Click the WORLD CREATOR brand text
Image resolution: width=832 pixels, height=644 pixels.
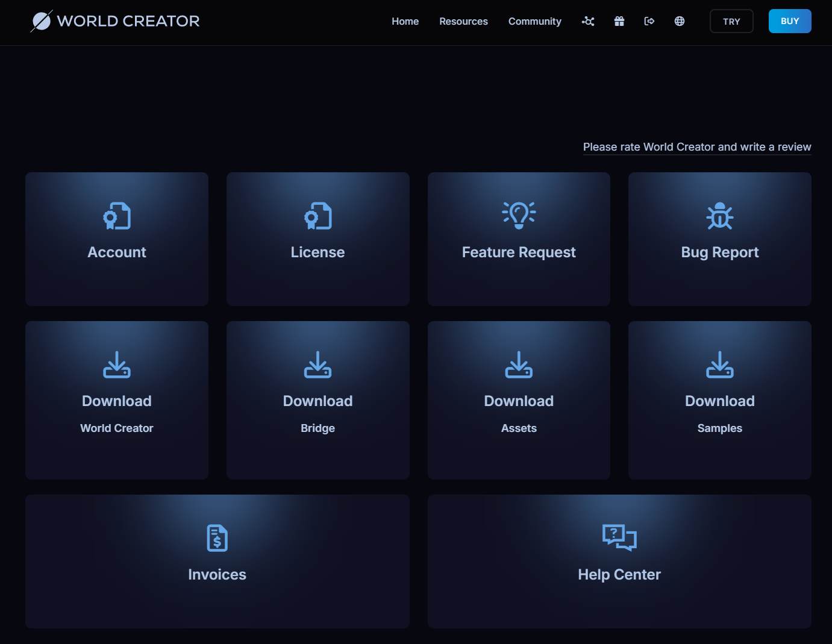(128, 21)
